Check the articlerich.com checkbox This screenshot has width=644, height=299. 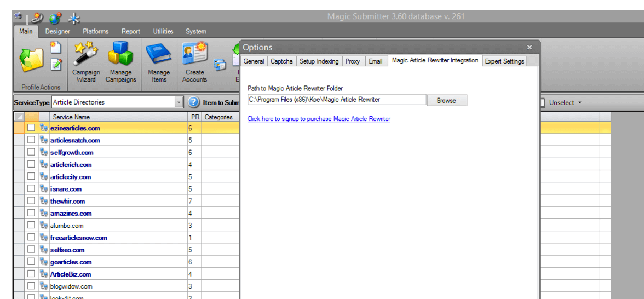(31, 165)
